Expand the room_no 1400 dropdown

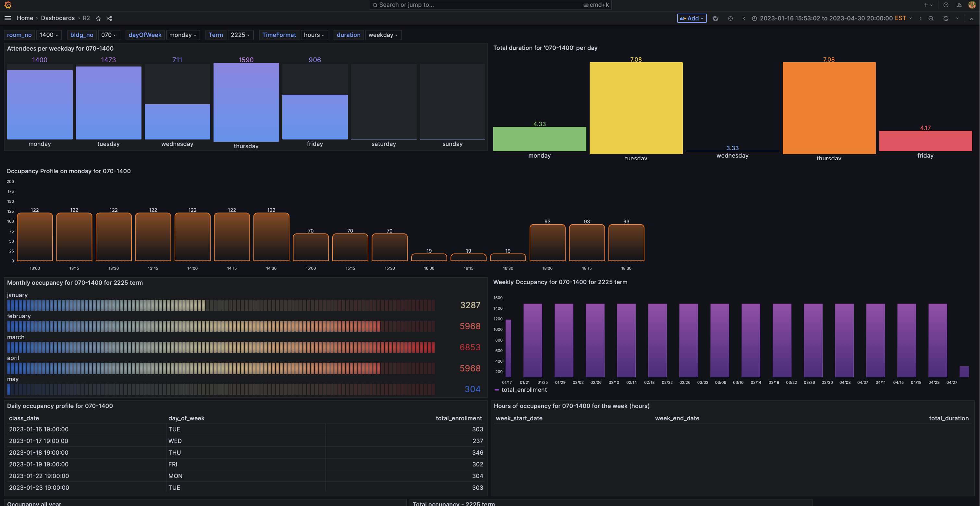coord(49,35)
